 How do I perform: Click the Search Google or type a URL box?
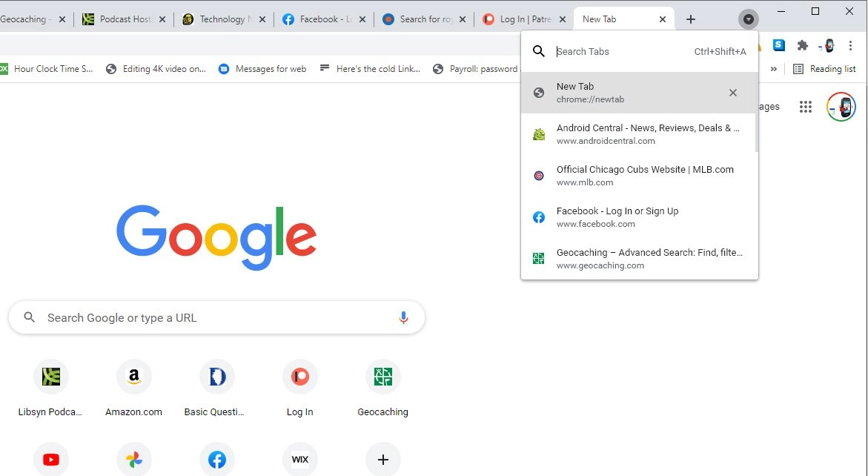click(216, 317)
